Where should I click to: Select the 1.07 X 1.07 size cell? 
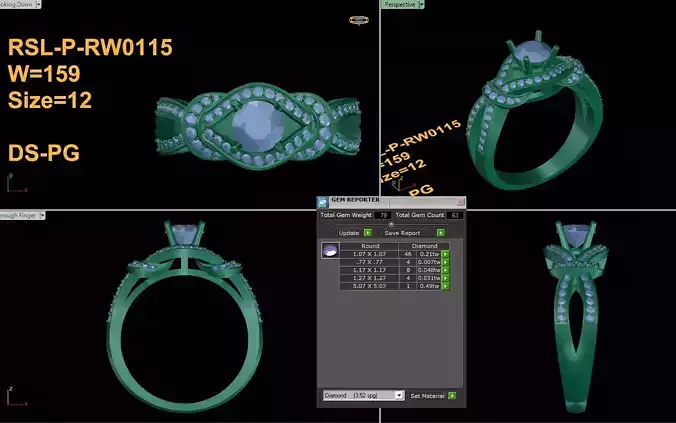369,254
